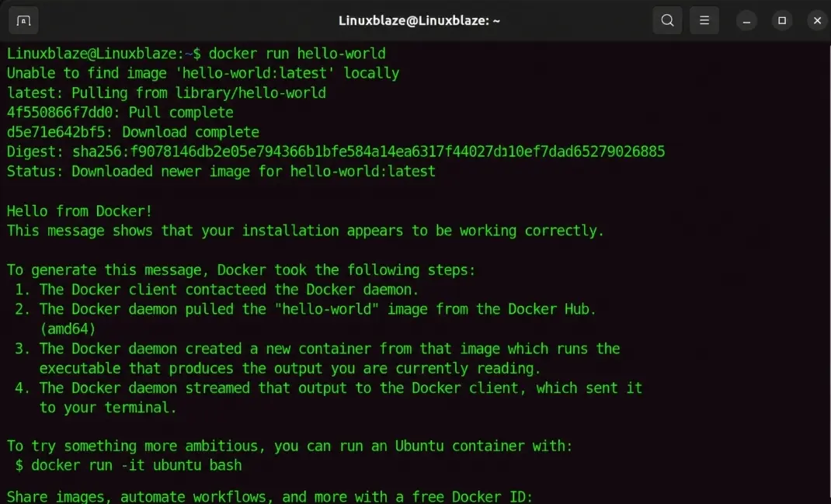Screen dimensions: 831x504
Task: Minimize the terminal window
Action: click(746, 21)
